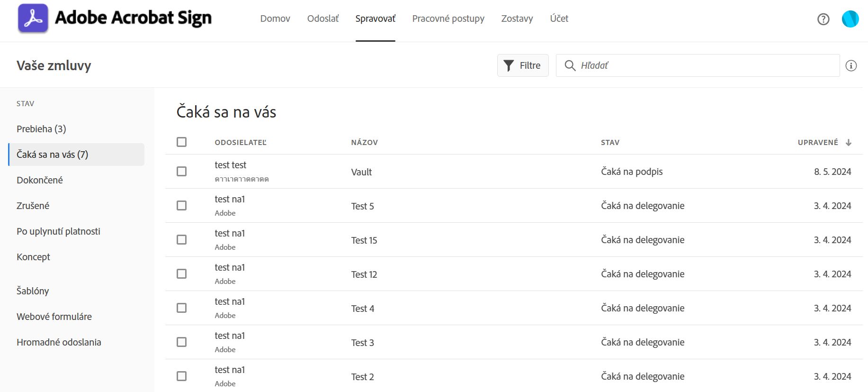
Task: Select the Test 3 row checkbox
Action: 181,342
